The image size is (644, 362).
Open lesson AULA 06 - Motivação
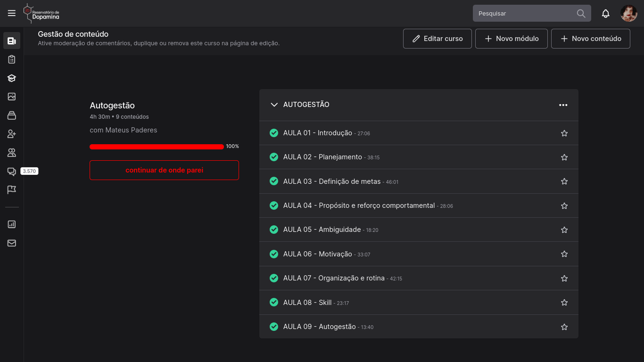[317, 254]
